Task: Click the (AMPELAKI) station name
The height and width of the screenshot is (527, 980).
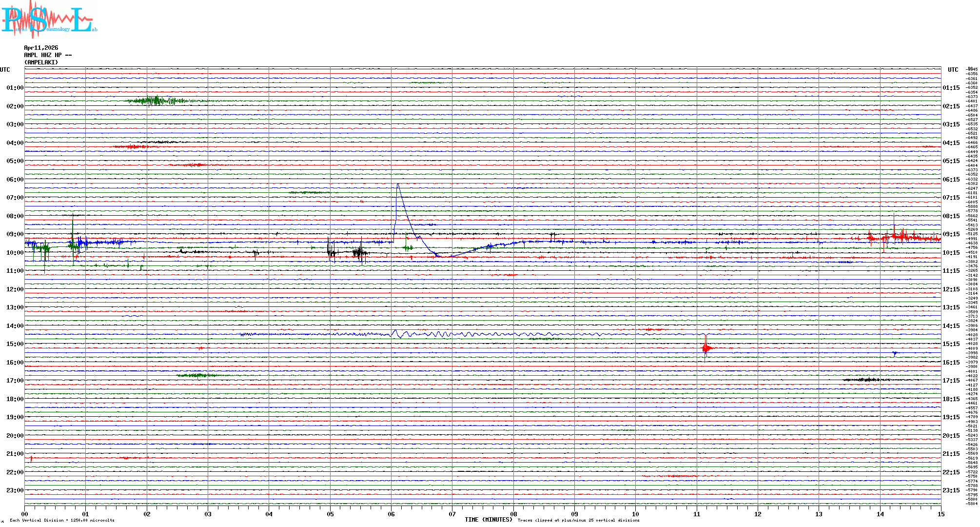Action: [x=41, y=62]
